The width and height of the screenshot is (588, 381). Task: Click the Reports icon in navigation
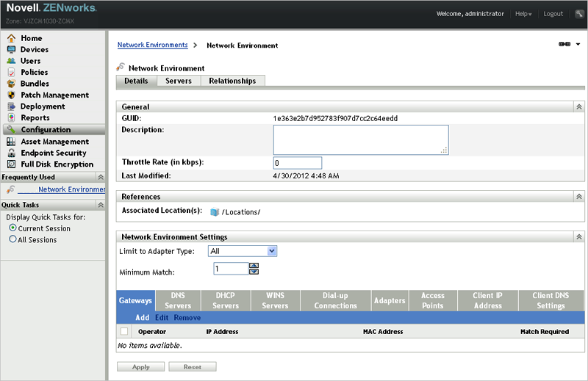11,118
